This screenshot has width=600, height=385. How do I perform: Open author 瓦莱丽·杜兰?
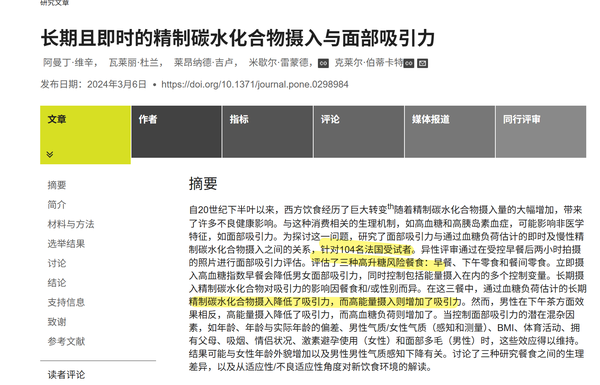tap(134, 62)
